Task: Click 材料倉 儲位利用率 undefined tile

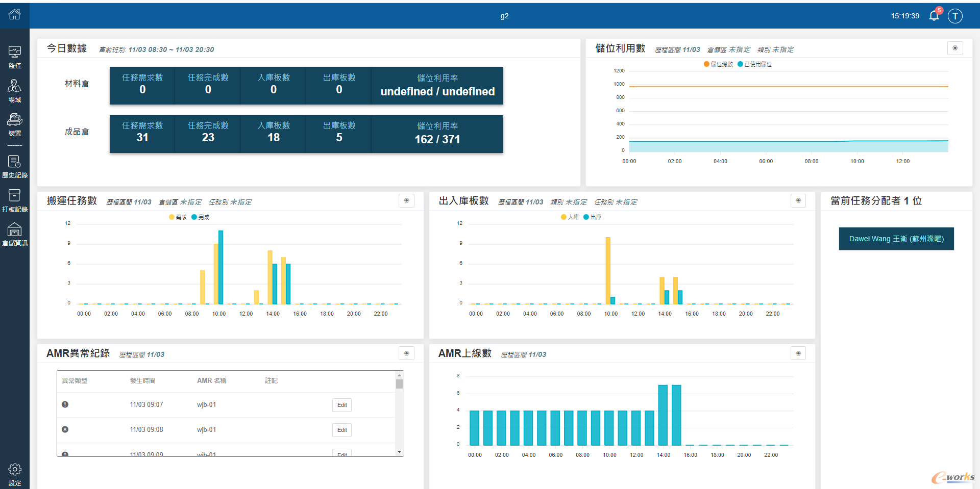Action: (x=437, y=86)
